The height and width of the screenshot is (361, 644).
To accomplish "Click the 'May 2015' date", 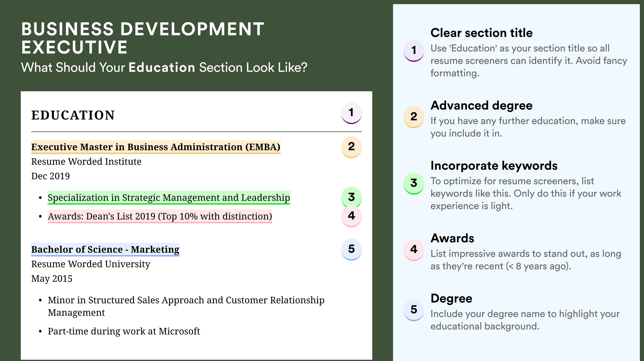I will pos(52,279).
